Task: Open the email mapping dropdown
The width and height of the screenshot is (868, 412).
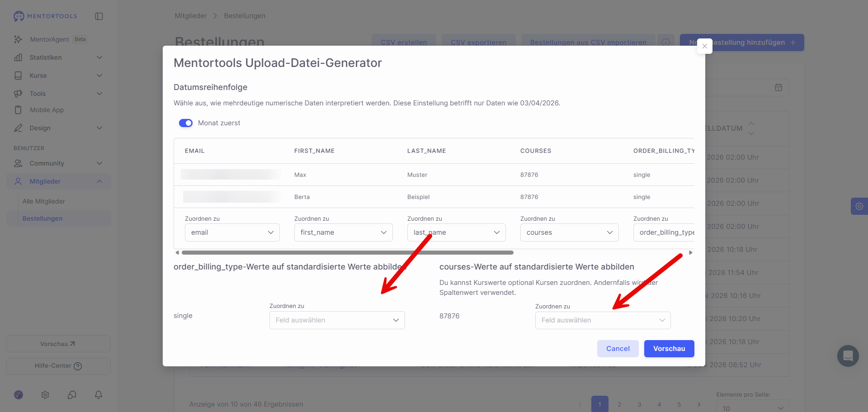Action: click(232, 232)
